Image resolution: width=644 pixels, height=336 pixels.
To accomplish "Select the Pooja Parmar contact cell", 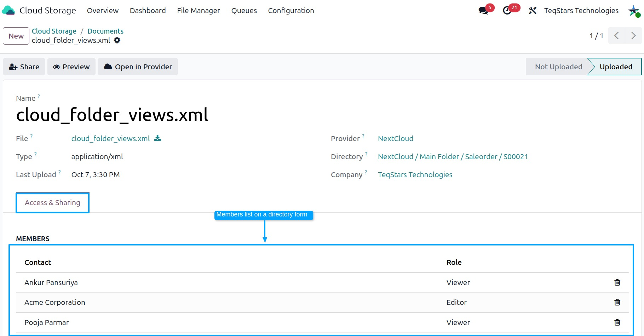I will click(x=47, y=323).
